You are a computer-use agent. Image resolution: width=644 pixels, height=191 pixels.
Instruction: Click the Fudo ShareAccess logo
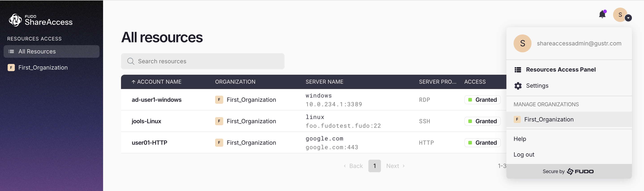pos(41,20)
